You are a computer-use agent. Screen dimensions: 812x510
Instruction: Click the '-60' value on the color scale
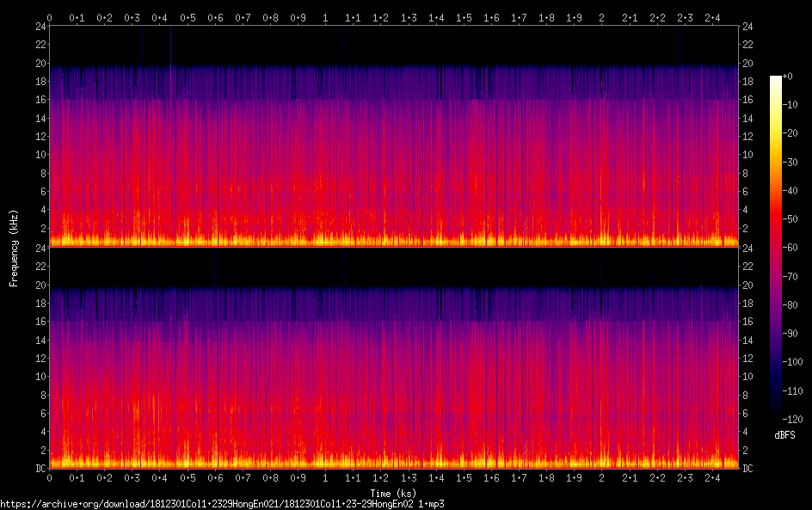click(x=790, y=248)
